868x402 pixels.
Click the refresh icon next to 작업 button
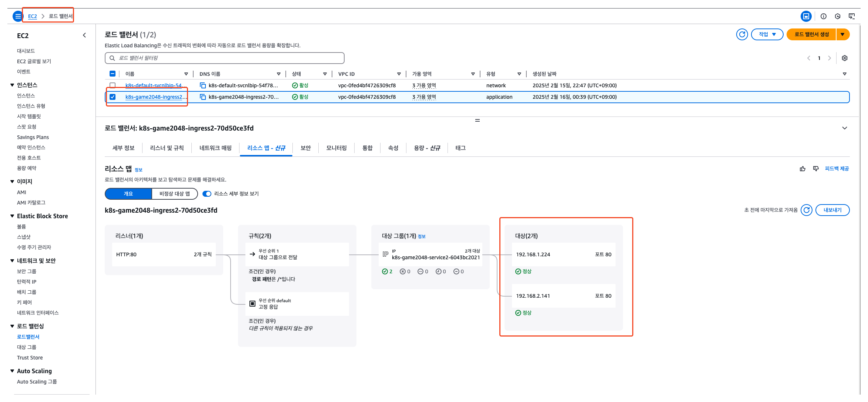tap(742, 34)
